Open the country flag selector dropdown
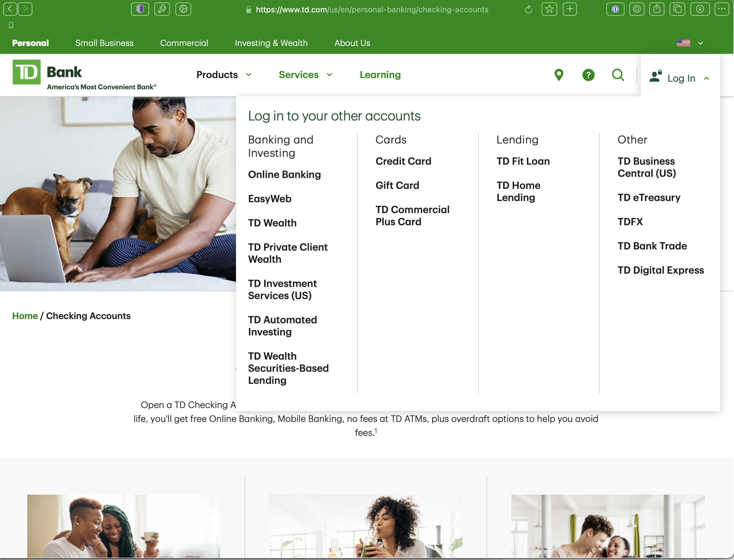The height and width of the screenshot is (560, 734). pyautogui.click(x=690, y=43)
